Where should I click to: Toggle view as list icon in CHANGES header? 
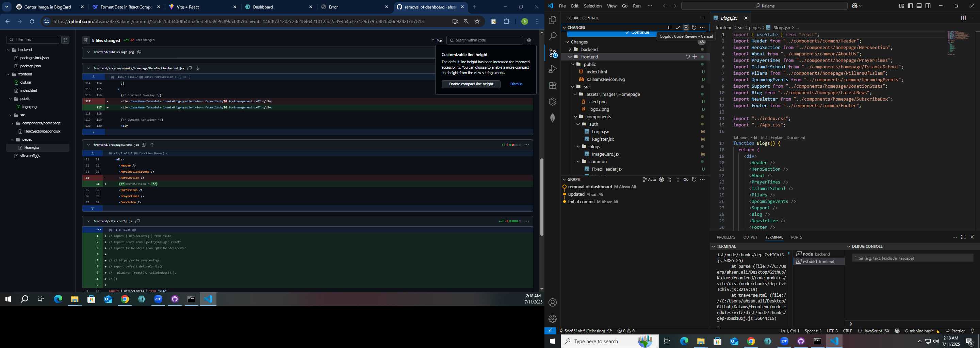click(669, 27)
